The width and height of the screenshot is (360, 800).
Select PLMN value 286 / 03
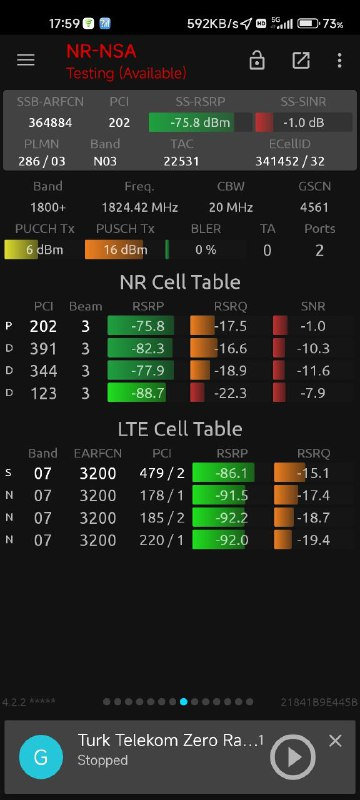[x=42, y=162]
